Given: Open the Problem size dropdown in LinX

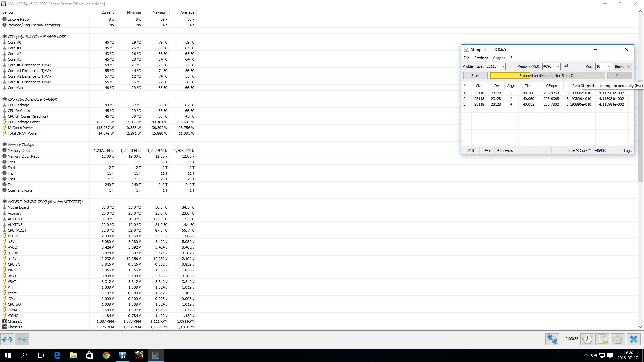Looking at the screenshot, I should [x=502, y=67].
